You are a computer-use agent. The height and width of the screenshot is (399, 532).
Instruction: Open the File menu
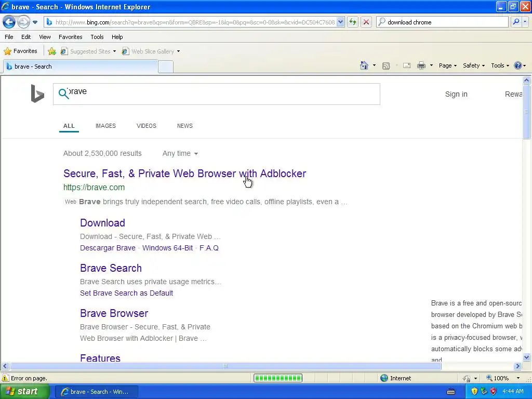pos(9,37)
